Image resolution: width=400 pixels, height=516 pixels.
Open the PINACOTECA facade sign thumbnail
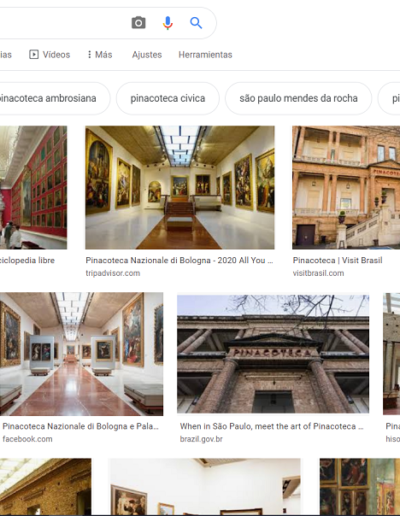[273, 354]
